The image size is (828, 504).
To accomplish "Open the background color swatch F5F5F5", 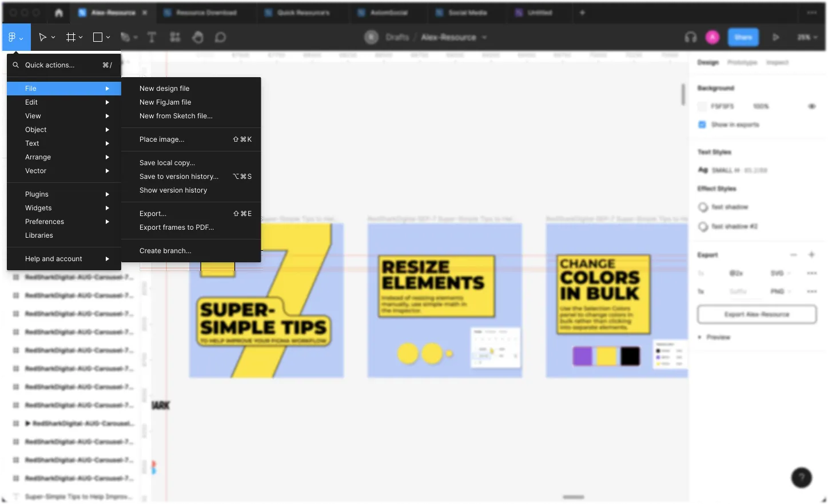I will 702,106.
